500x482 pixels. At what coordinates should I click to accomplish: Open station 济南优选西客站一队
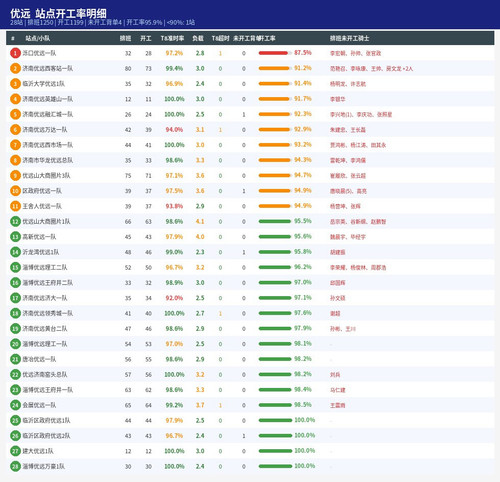[x=47, y=68]
